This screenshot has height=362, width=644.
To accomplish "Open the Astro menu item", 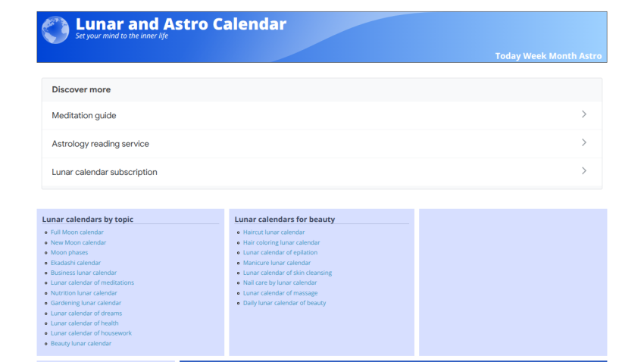I will point(590,56).
